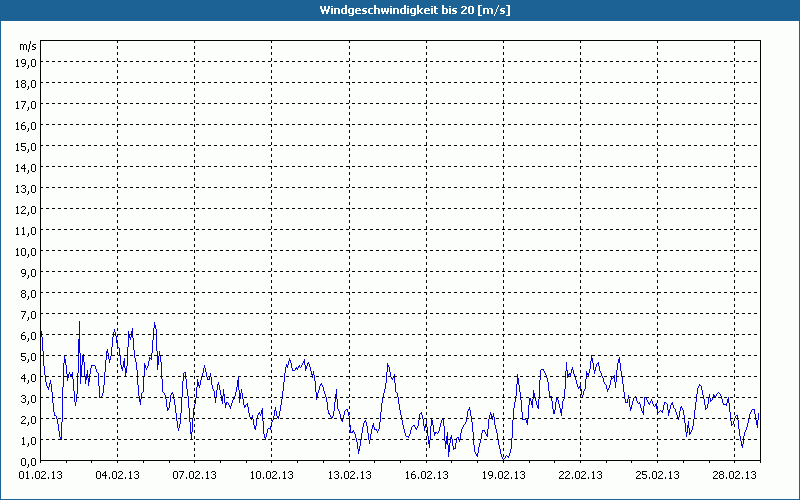Click the y-axis label '19,0'
800x500 pixels.
tap(28, 63)
